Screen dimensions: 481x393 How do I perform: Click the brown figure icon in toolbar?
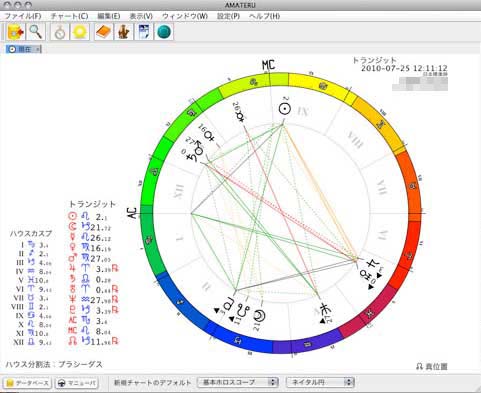123,32
